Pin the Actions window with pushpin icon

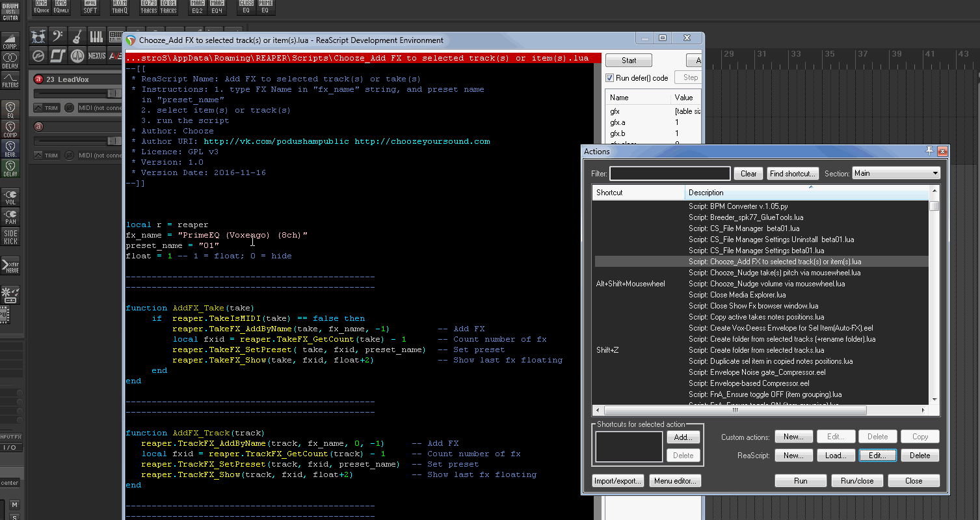click(929, 151)
